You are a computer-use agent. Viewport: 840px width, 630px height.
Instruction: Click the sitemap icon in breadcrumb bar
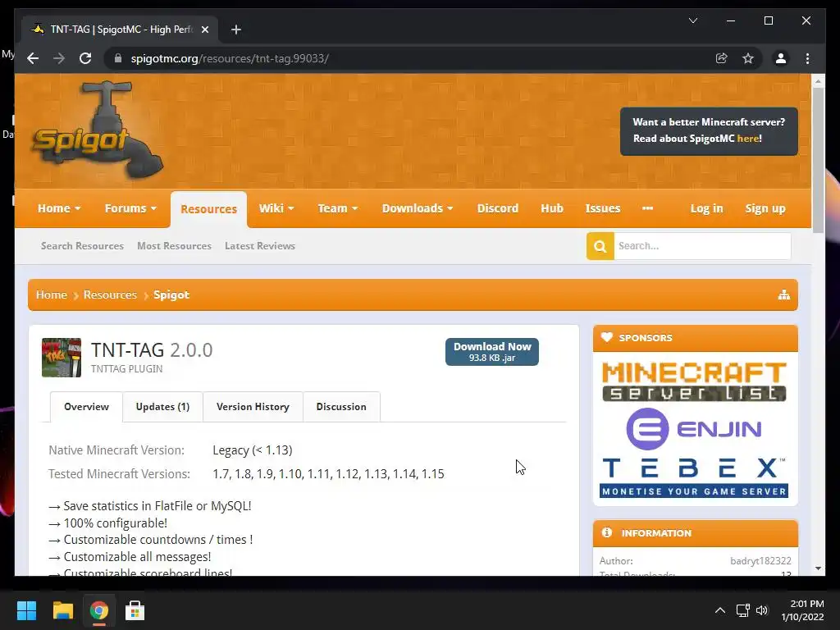coord(783,294)
